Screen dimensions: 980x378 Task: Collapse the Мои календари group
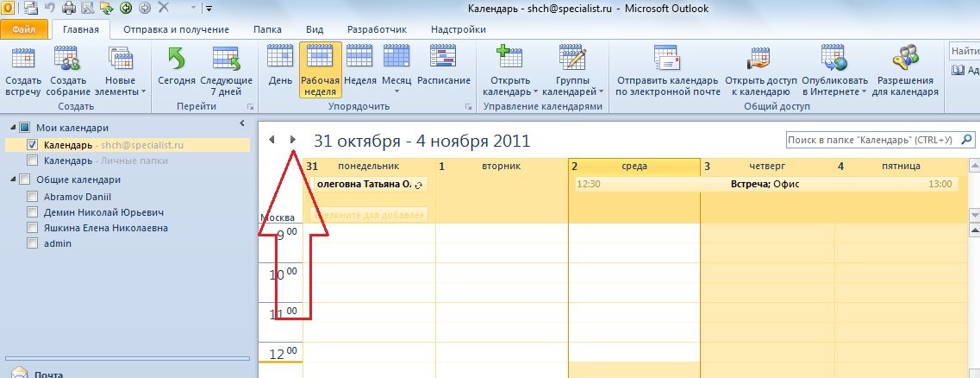pos(11,128)
